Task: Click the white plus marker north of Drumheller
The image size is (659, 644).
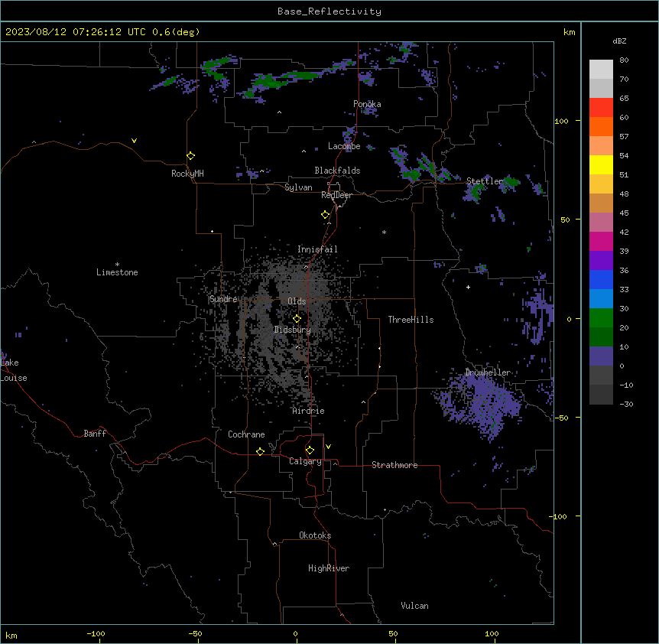Action: [468, 287]
